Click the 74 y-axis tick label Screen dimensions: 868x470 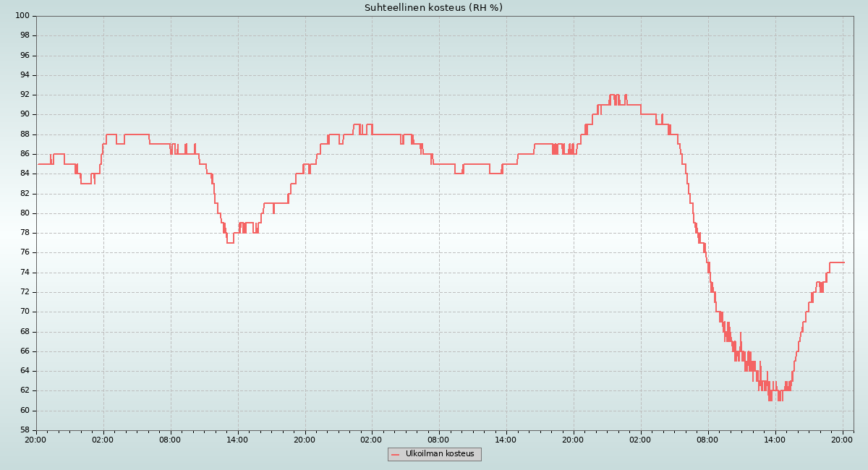[24, 273]
